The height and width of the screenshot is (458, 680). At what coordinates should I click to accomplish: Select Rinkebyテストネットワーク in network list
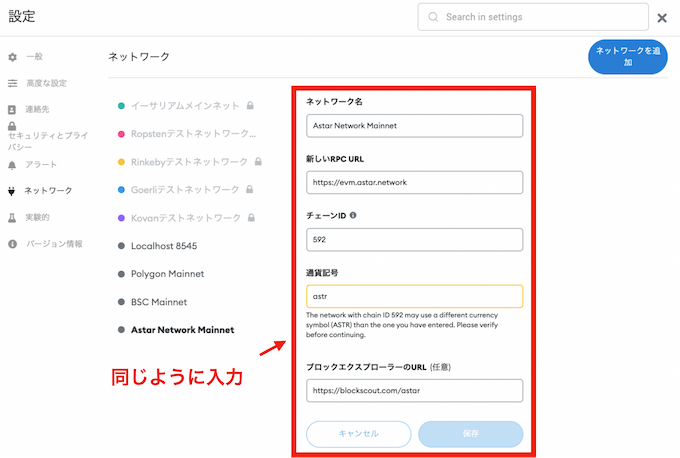coord(189,162)
